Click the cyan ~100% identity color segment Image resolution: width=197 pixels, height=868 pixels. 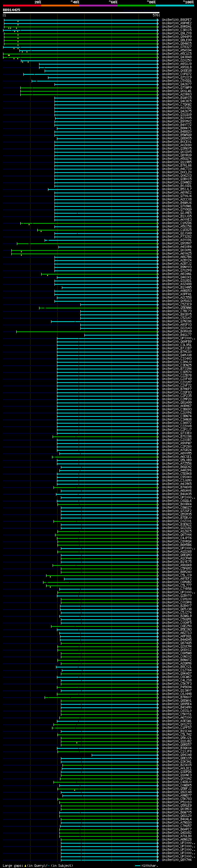[175, 6]
